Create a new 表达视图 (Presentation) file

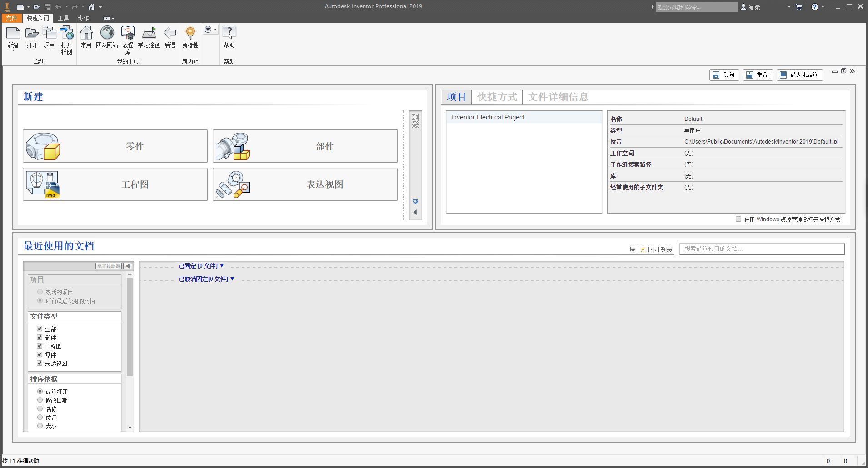(305, 184)
